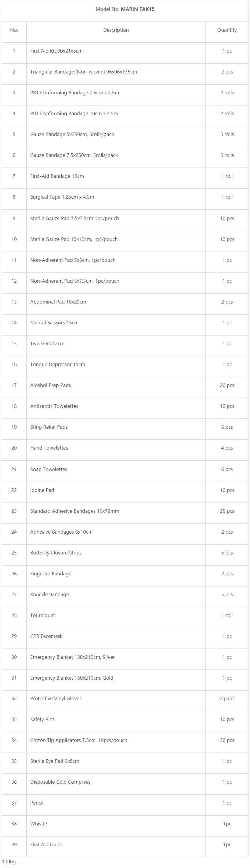
Task: Select First Aid Guide row text
Action: tap(46, 845)
